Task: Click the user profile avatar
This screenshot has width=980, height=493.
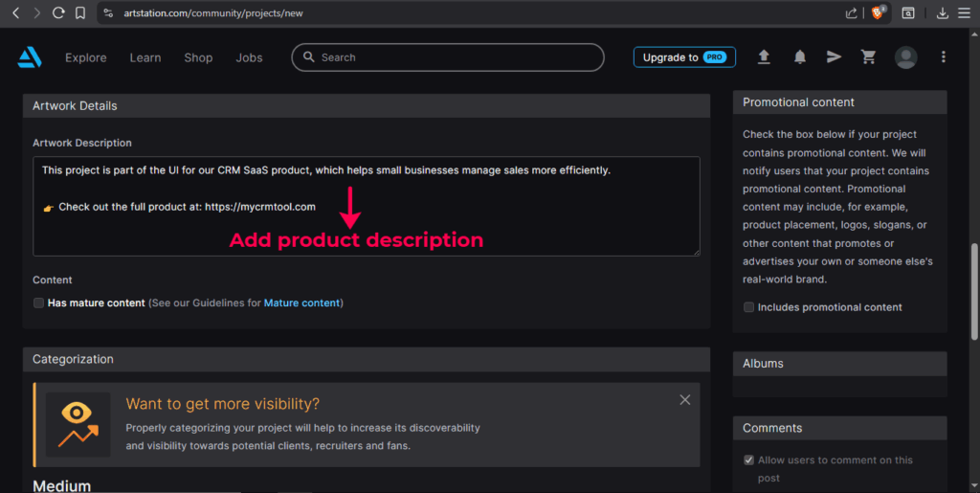Action: [x=905, y=57]
